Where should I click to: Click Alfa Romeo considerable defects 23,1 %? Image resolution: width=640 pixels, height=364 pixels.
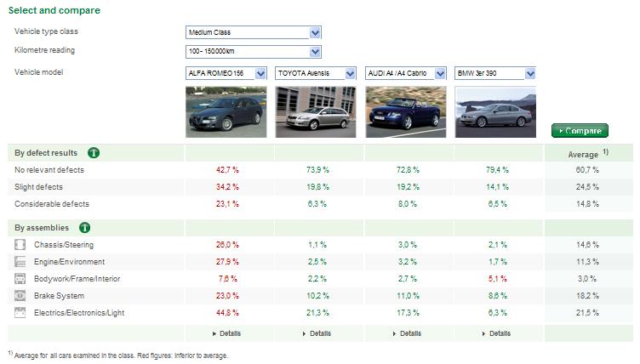[227, 204]
